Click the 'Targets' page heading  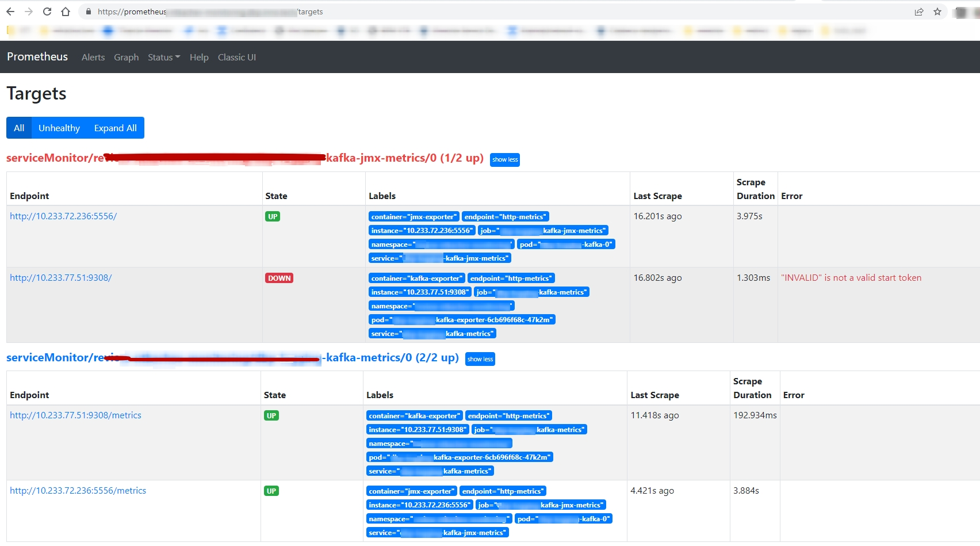coord(36,94)
